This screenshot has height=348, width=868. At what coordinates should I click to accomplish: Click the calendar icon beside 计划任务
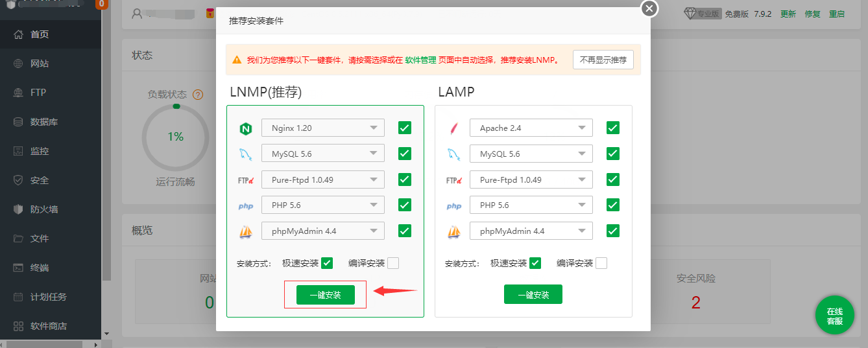point(18,297)
